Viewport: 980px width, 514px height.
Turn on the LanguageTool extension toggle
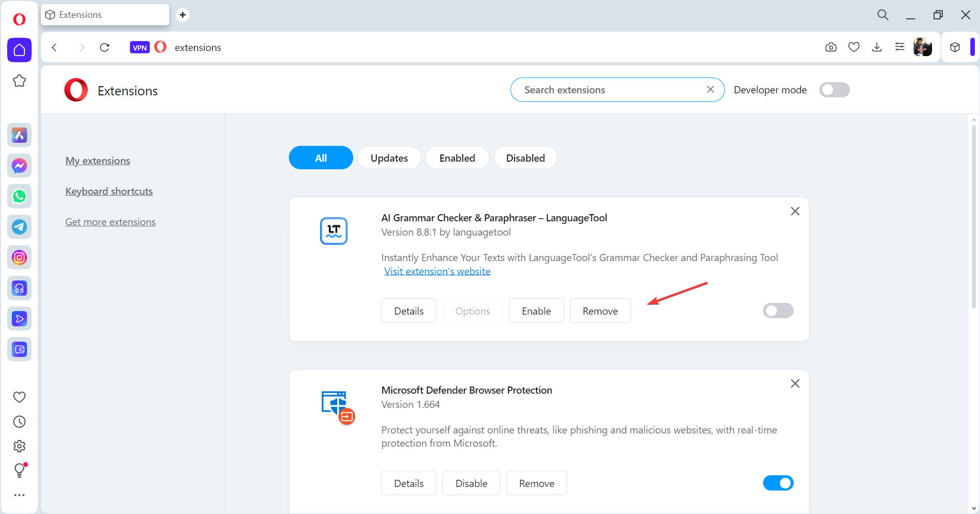click(x=778, y=311)
